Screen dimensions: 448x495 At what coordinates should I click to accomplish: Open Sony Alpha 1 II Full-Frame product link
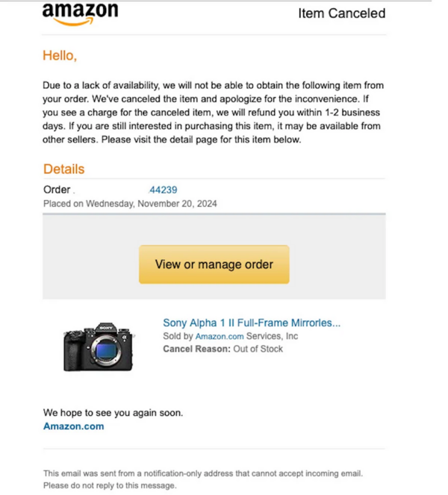tap(252, 323)
